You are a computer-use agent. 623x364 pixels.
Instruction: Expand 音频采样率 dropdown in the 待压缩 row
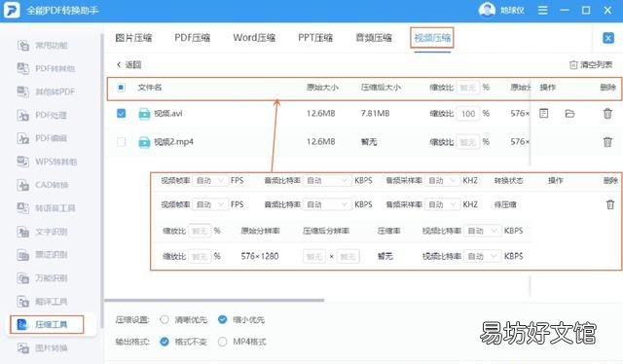[x=442, y=204]
